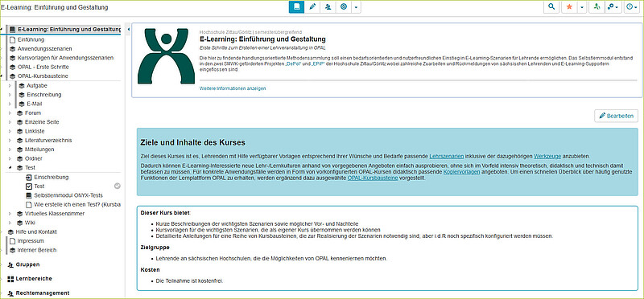644x299 pixels.
Task: Open dropdown after the circular toolbar icon
Action: (356, 7)
